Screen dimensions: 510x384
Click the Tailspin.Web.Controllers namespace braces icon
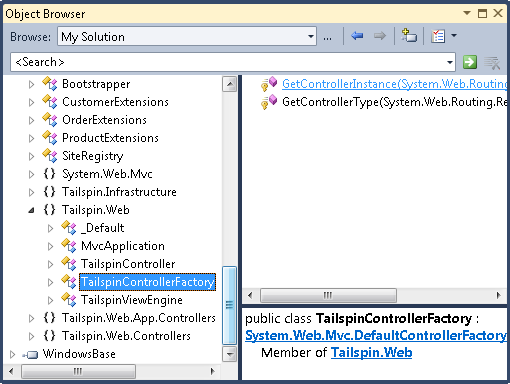49,336
